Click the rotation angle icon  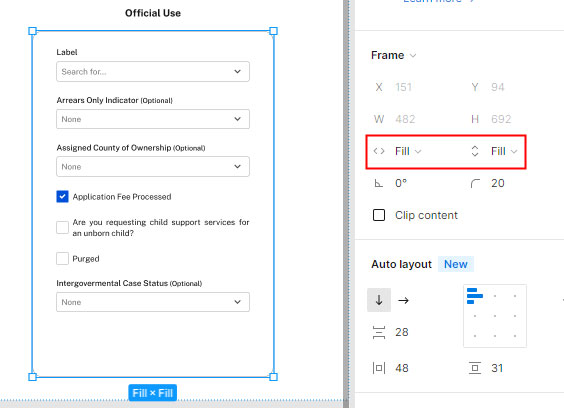coord(378,183)
